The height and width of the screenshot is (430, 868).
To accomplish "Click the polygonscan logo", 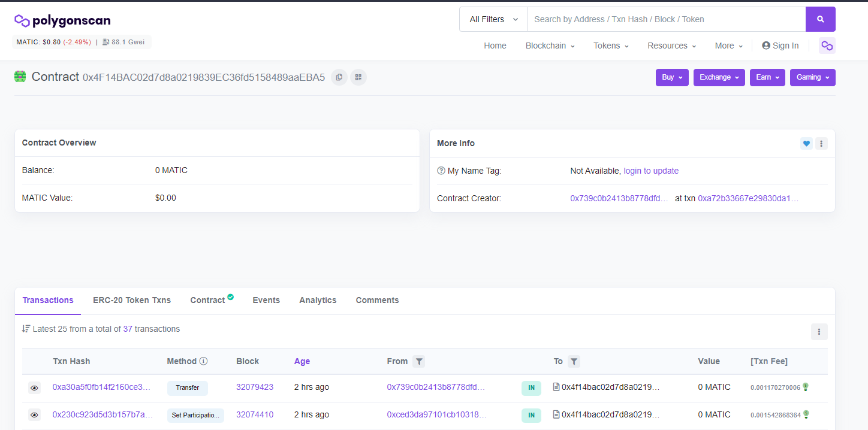I will [62, 20].
